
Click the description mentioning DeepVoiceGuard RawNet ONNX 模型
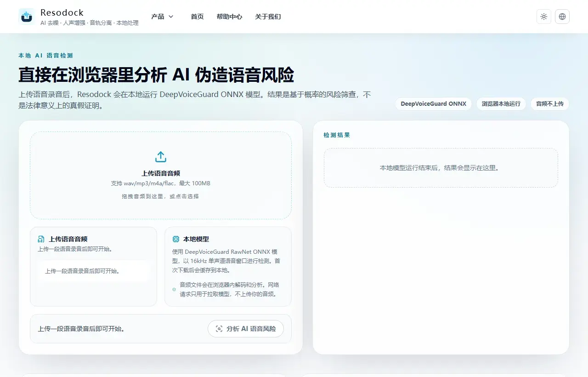(227, 261)
